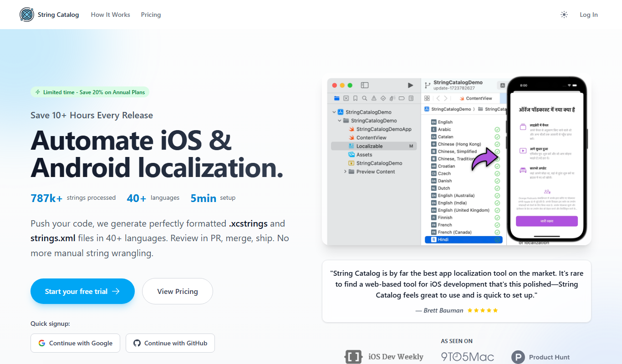Image resolution: width=622 pixels, height=364 pixels.
Task: Toggle the Xcode sidebar panel icon
Action: click(x=364, y=85)
